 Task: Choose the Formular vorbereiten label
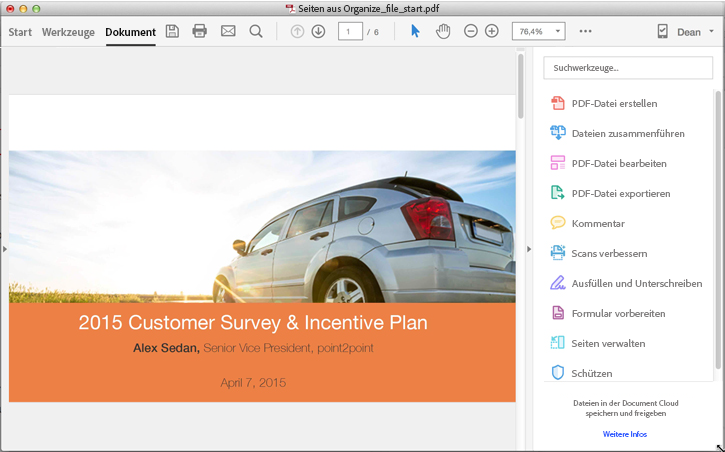point(618,313)
